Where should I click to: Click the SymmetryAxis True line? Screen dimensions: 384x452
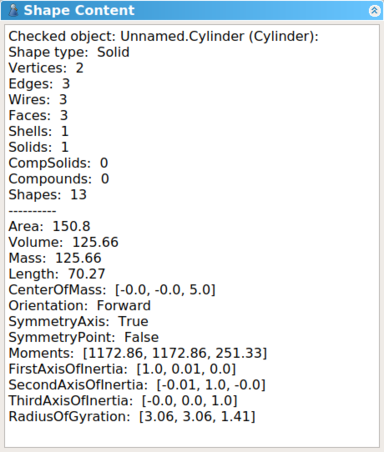pyautogui.click(x=78, y=322)
